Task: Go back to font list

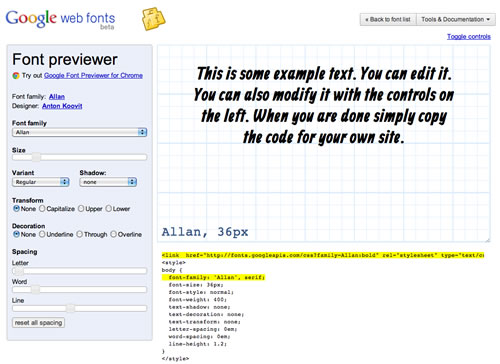Action: point(388,19)
